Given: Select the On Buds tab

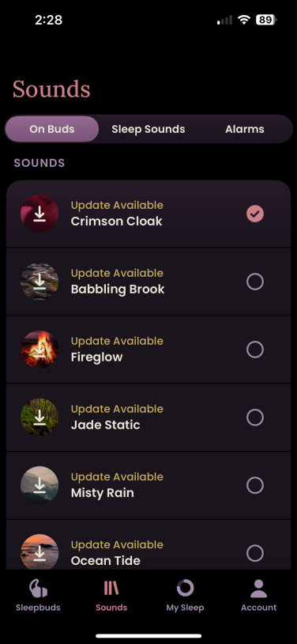Looking at the screenshot, I should click(x=51, y=129).
